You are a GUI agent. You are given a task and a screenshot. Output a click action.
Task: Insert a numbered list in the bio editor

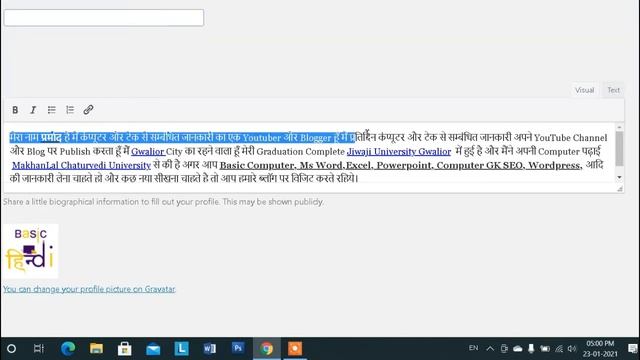[x=70, y=110]
